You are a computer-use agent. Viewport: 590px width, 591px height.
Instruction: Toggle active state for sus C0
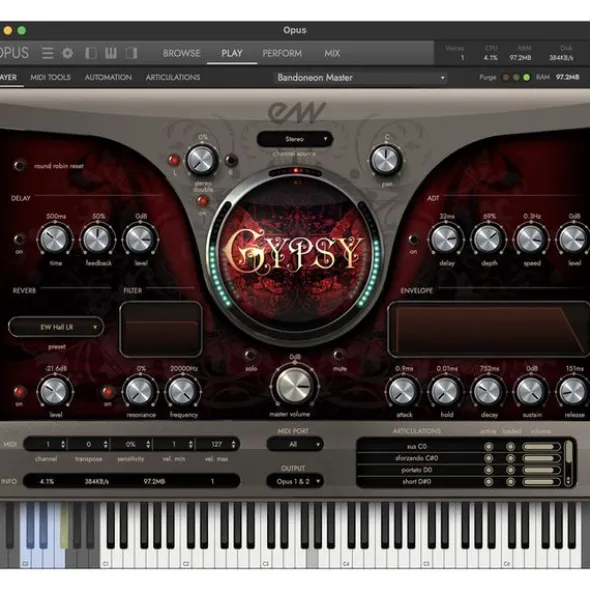(x=489, y=447)
